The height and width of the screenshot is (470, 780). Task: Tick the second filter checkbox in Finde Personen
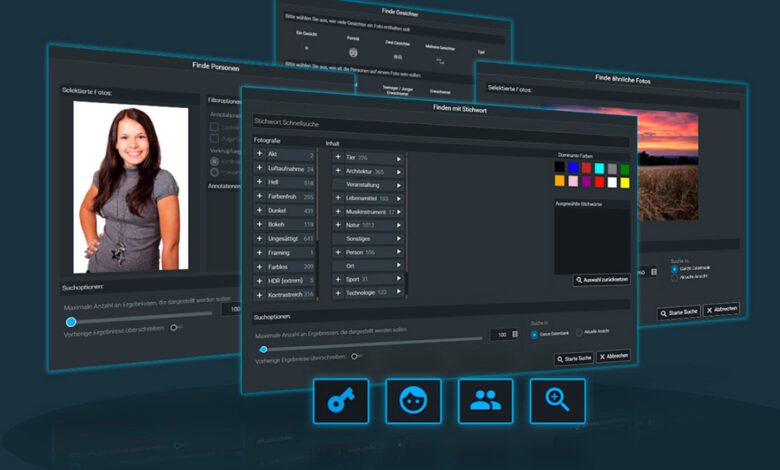click(x=214, y=138)
